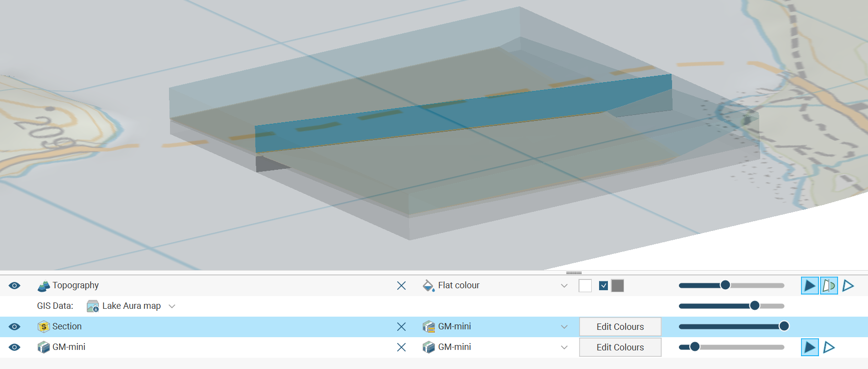Toggle filled faces icon for Topography
Screen dimensions: 868x369
tap(809, 285)
